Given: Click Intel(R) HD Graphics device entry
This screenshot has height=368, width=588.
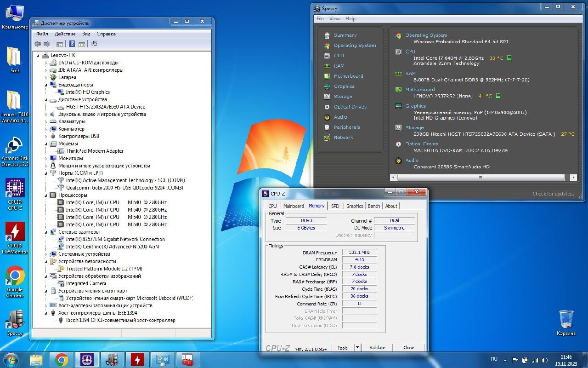Looking at the screenshot, I should 88,92.
